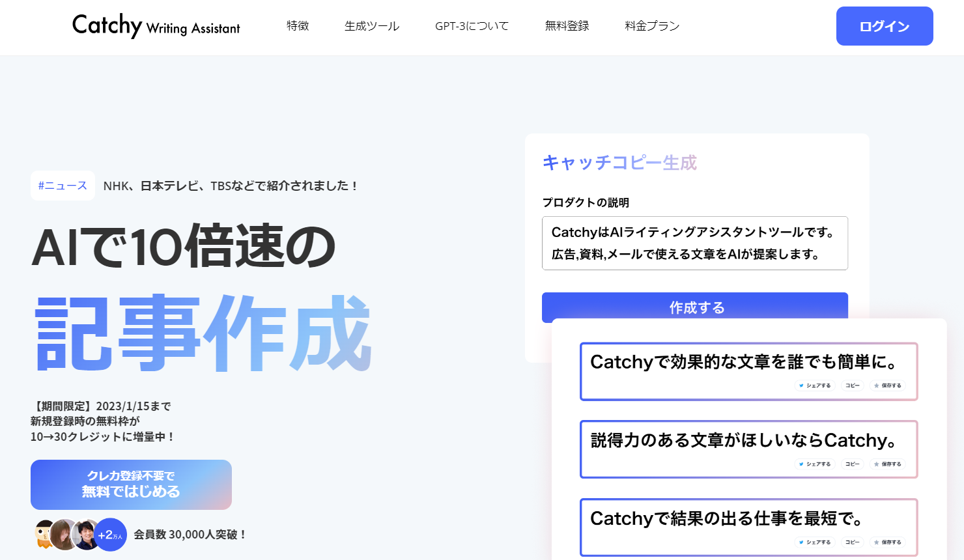Open the NHK、日本テレビ、TBS news headline
Screen dimensions: 964x560
click(231, 186)
